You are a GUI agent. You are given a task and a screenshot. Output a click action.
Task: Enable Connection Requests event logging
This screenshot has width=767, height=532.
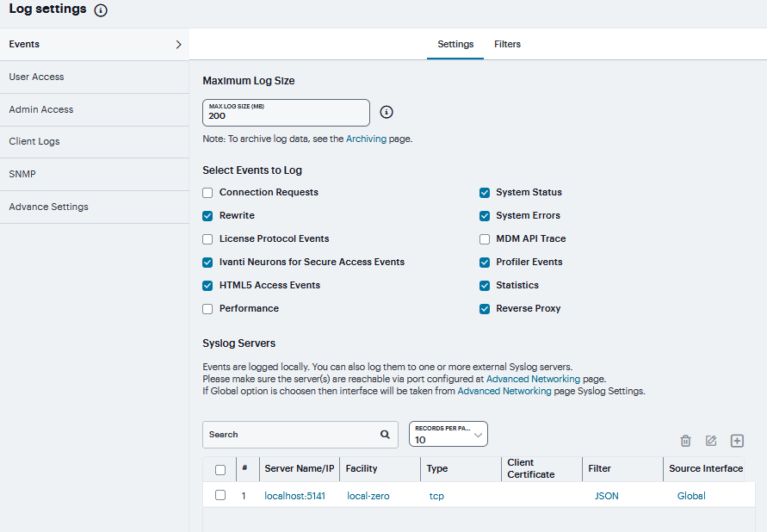point(207,193)
